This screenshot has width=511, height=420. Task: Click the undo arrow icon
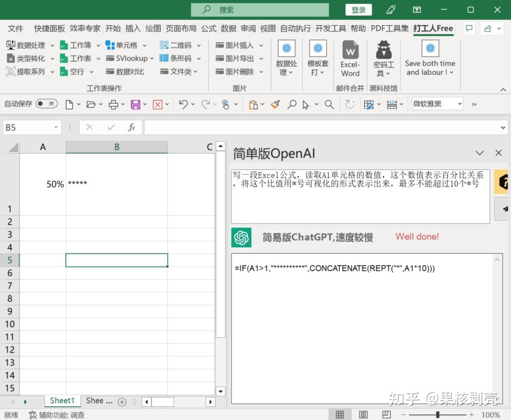(x=183, y=104)
